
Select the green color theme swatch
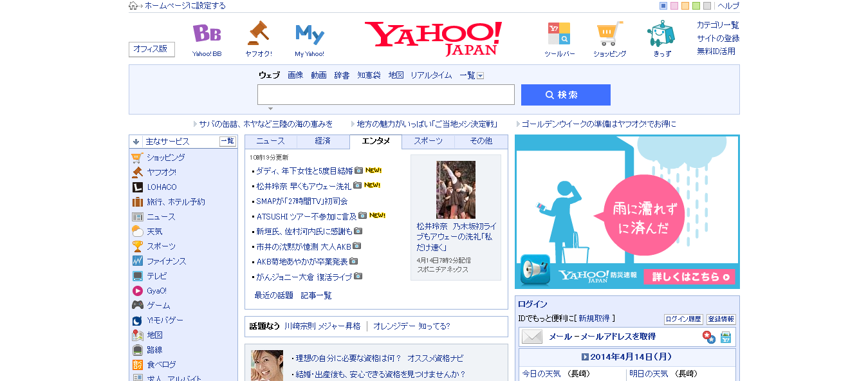pos(696,6)
